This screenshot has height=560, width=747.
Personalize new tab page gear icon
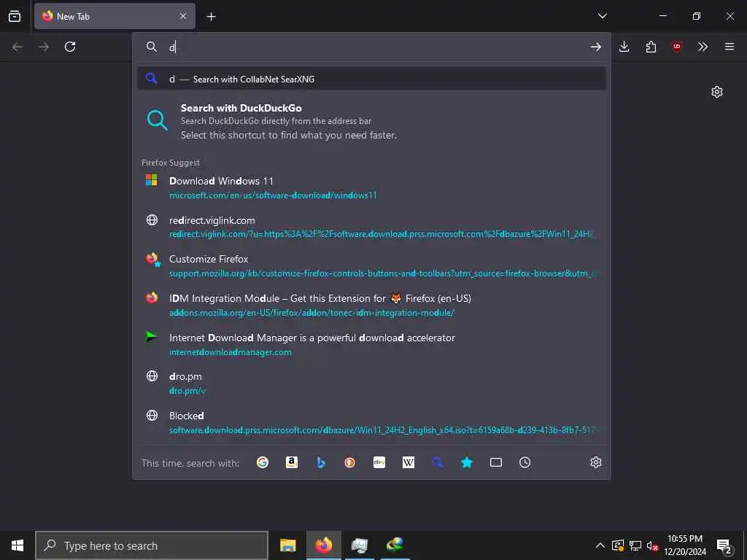pyautogui.click(x=717, y=92)
